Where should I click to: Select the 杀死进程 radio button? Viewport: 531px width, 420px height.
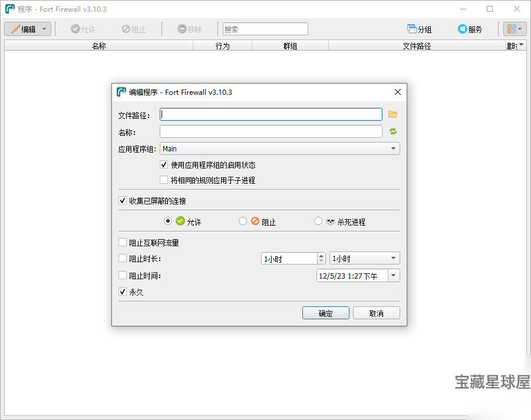(318, 221)
